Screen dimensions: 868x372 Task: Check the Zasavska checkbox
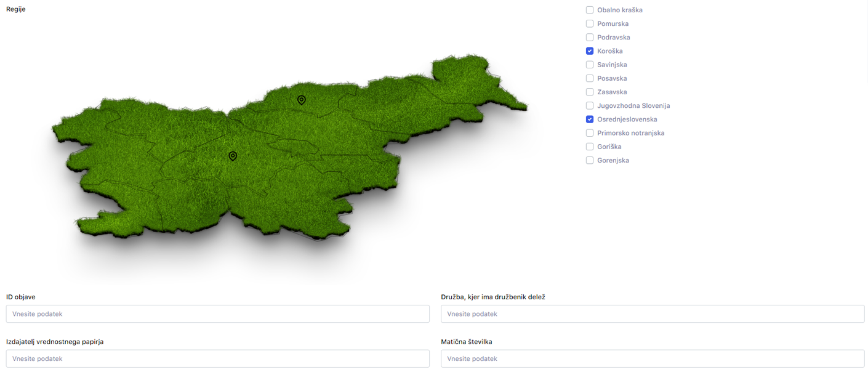590,92
